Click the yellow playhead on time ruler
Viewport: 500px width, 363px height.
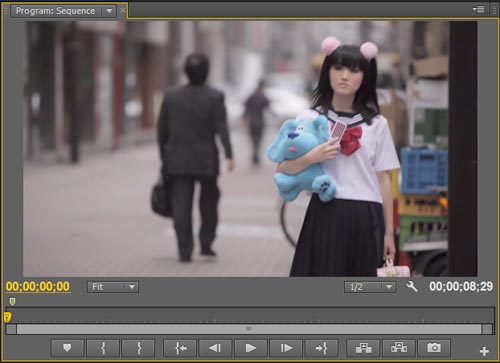[7, 317]
